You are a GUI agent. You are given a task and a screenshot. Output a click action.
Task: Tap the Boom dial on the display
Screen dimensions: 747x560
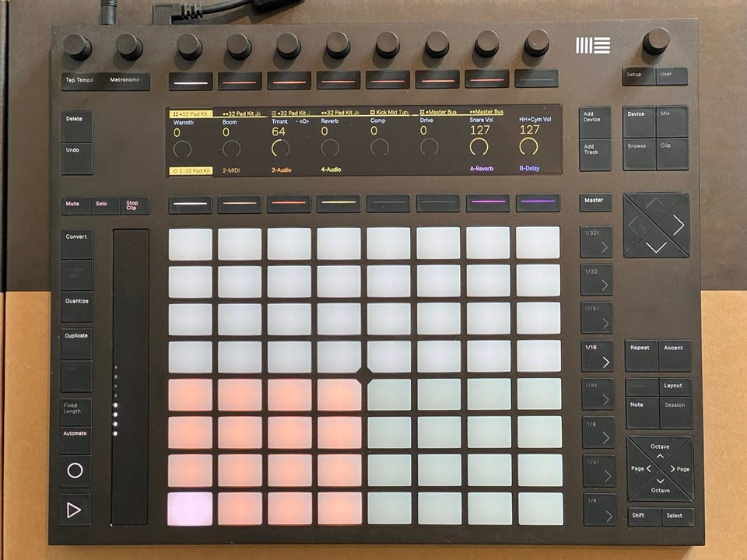point(232,149)
